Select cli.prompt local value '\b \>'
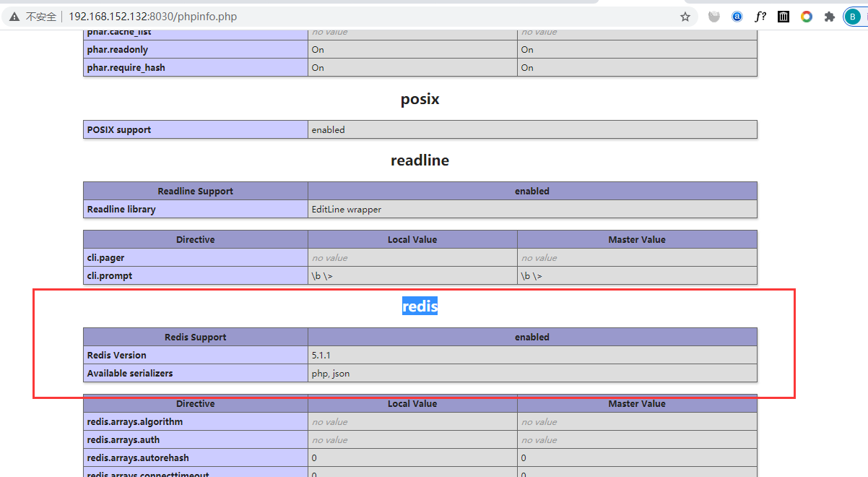Image resolution: width=868 pixels, height=477 pixels. click(322, 275)
